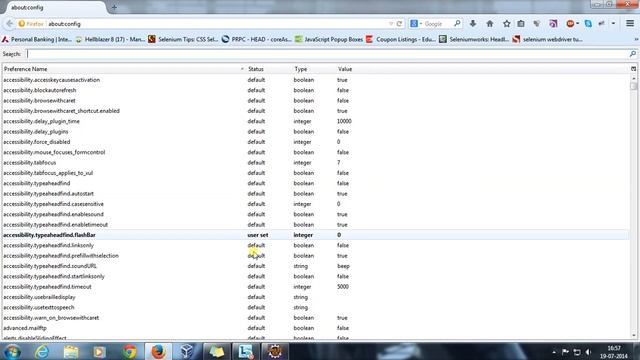The width and height of the screenshot is (640, 360).
Task: Select accessibility.usebrailledisplay preference
Action: pos(39,297)
